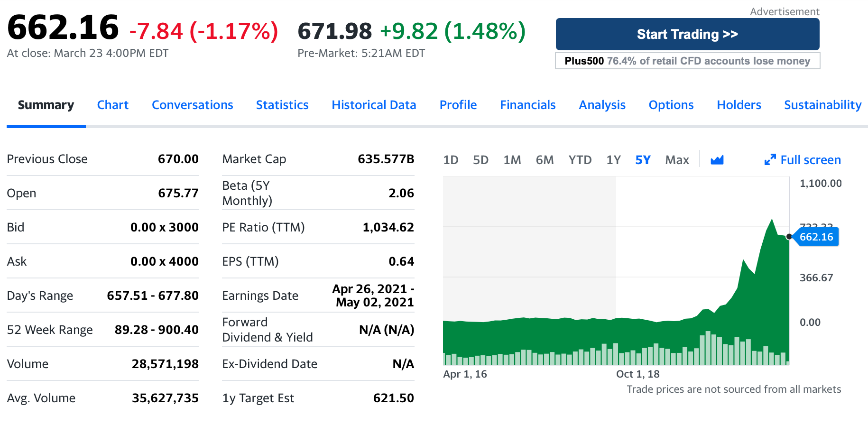Click the Start Trading advertisement button
The width and height of the screenshot is (868, 444).
[688, 34]
